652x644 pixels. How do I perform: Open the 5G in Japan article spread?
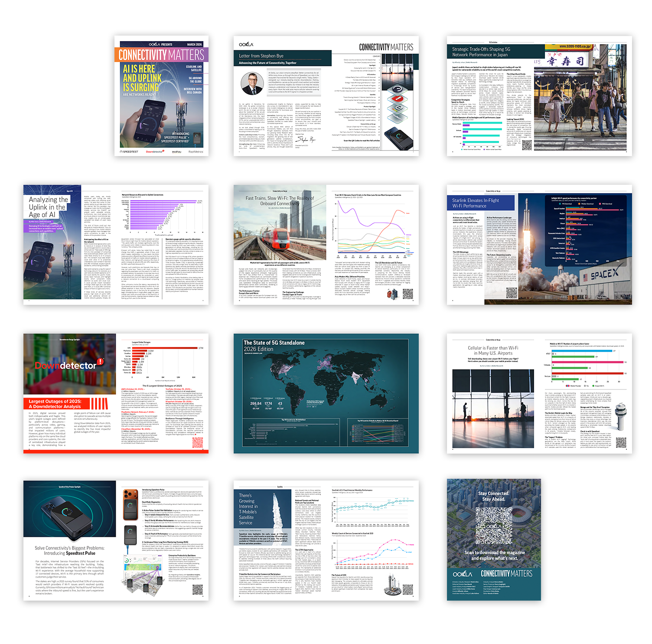(539, 96)
